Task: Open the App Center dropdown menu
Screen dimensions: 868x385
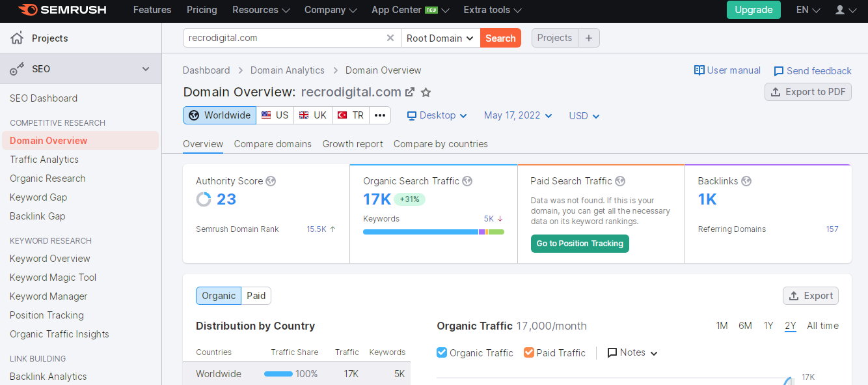Action: pyautogui.click(x=411, y=10)
